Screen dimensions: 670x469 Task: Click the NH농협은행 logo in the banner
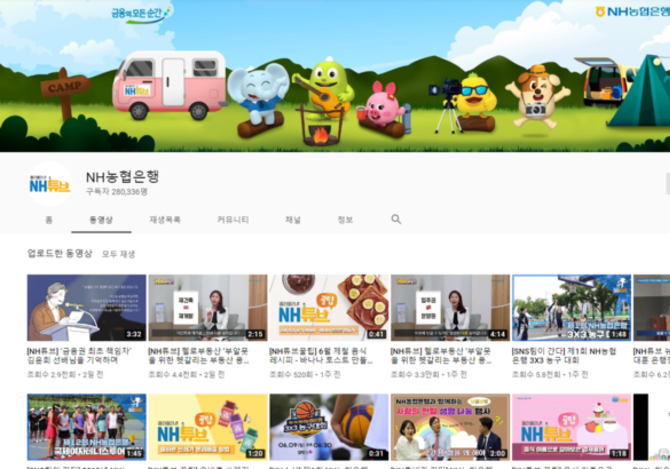pos(632,12)
